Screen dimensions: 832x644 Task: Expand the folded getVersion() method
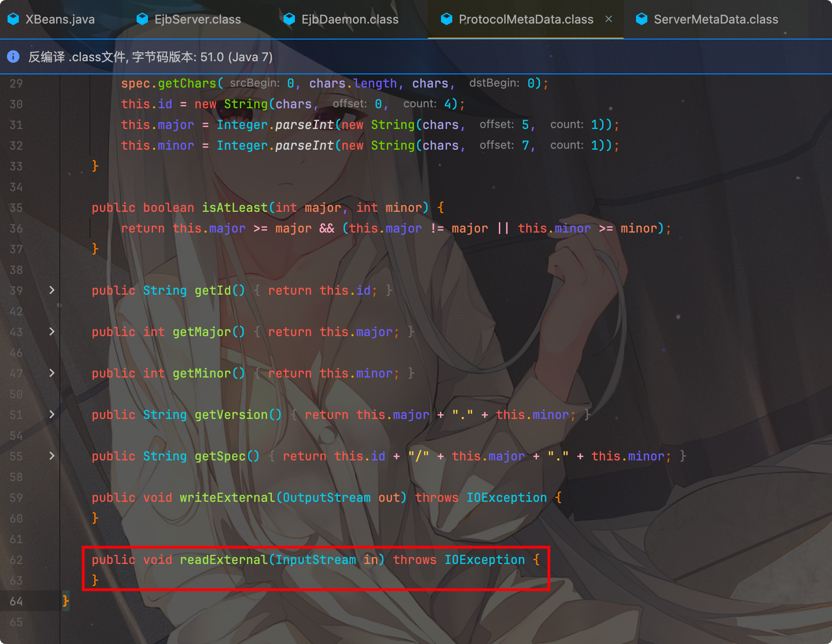[x=52, y=414]
